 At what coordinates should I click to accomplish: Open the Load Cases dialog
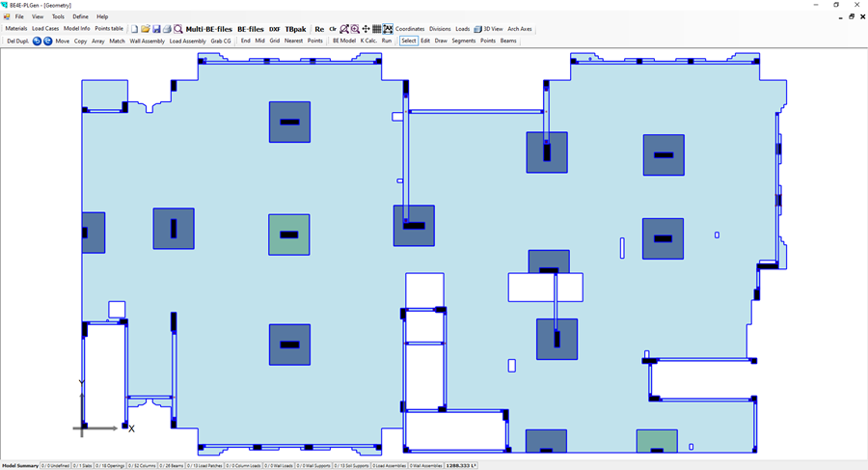coord(45,29)
